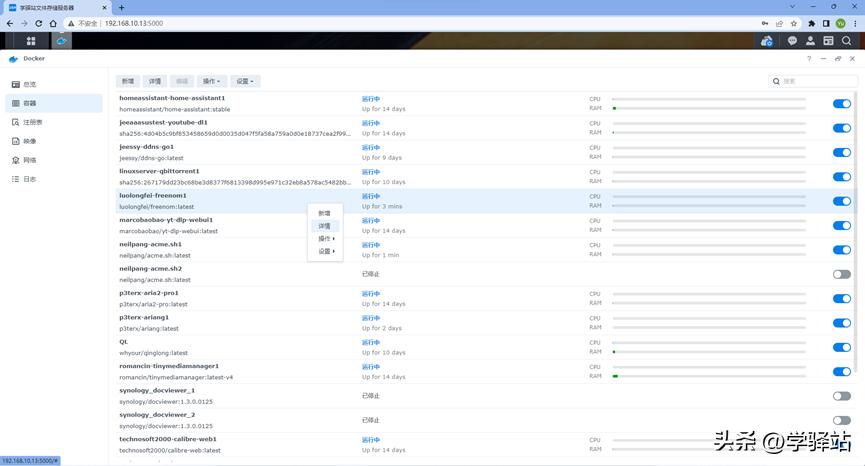Toggle the jeeaaasustest-youtube-dl1 container switch

pyautogui.click(x=842, y=128)
